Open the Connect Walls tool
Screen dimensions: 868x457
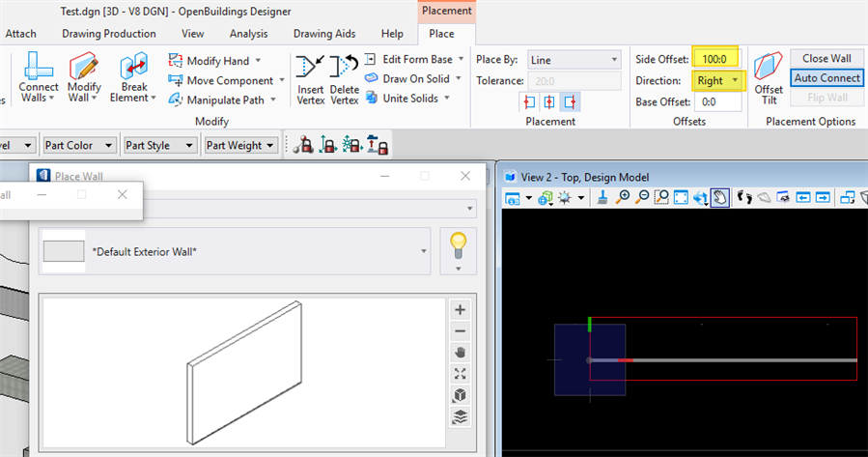click(x=39, y=77)
